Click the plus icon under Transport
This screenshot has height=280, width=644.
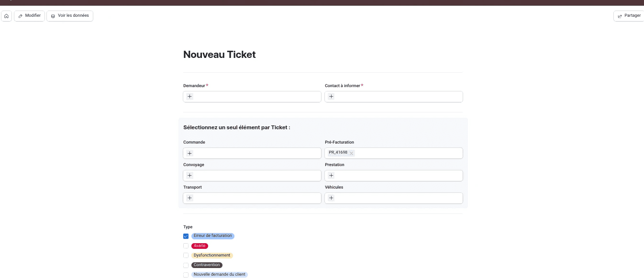coord(189,198)
